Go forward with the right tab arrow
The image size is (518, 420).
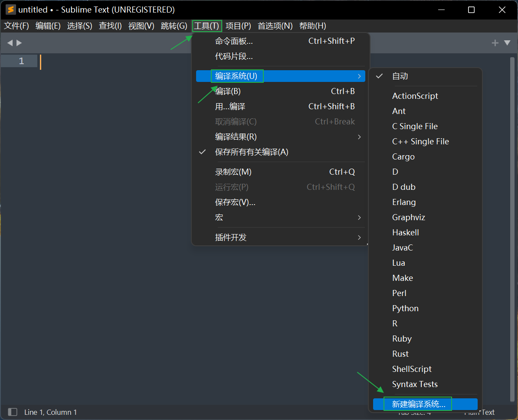19,42
